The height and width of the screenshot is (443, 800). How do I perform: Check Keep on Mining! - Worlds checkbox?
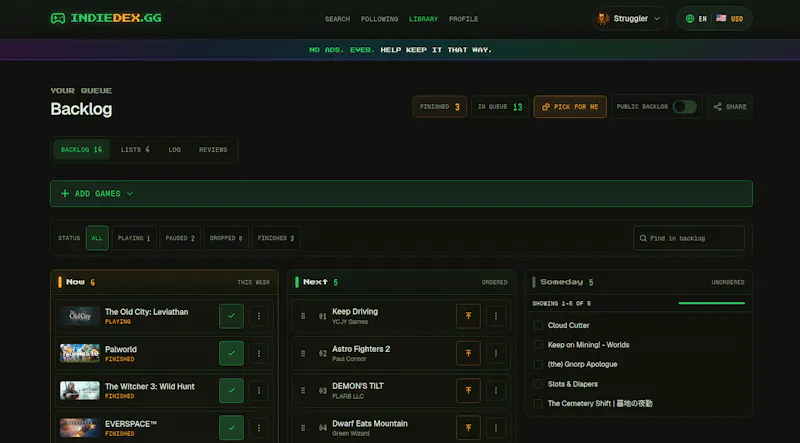538,344
